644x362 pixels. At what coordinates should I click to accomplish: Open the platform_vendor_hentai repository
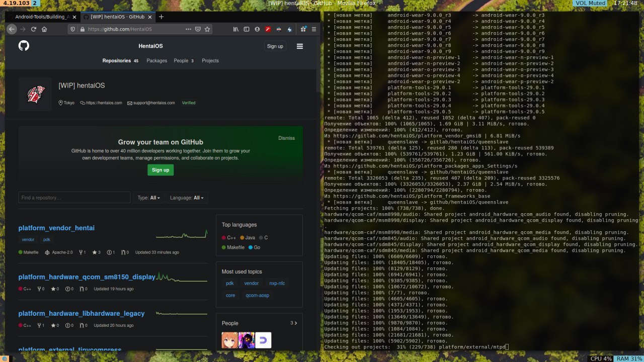56,228
